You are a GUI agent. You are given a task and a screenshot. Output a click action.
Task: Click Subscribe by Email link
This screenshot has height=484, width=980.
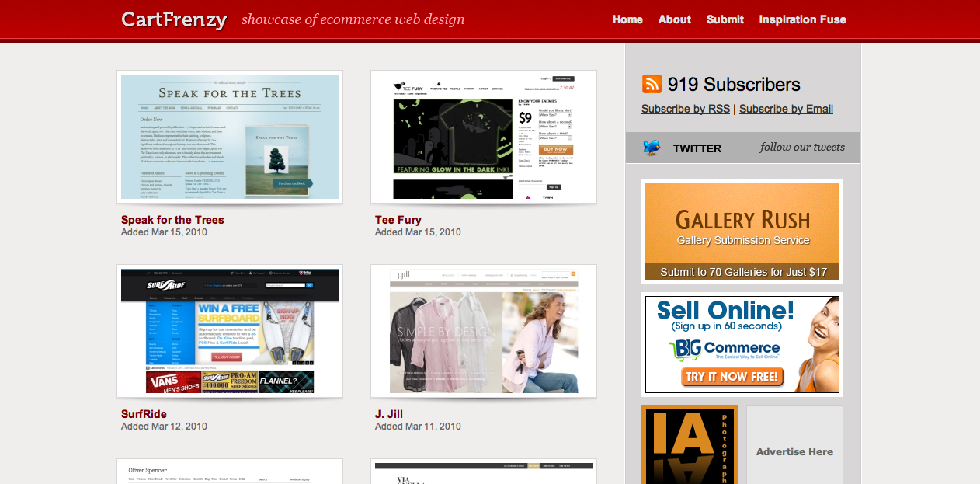[x=786, y=109]
